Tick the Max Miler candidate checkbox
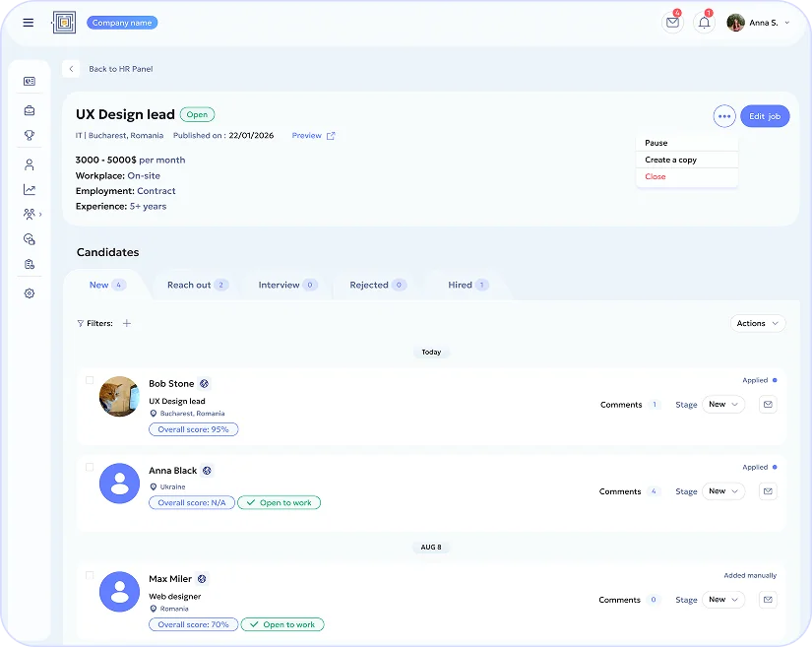 (90, 575)
